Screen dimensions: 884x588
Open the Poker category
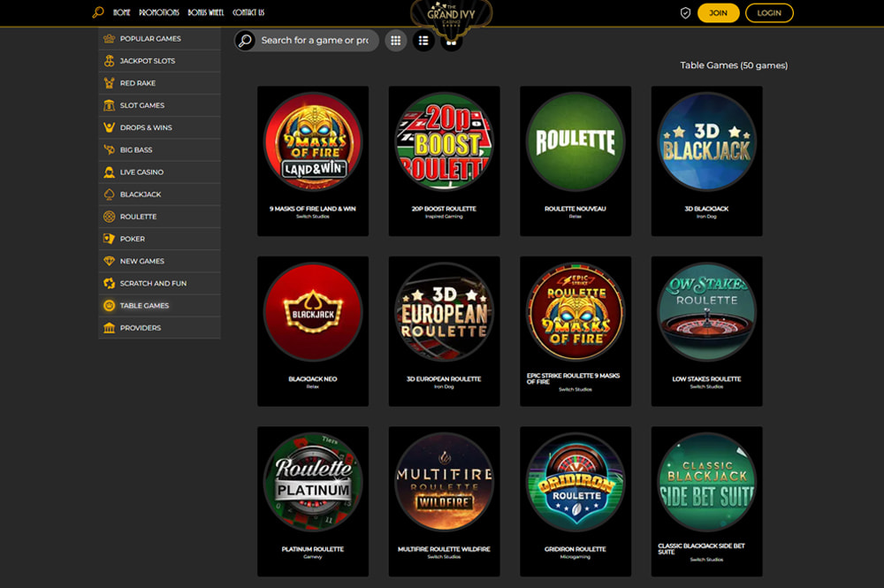[159, 239]
